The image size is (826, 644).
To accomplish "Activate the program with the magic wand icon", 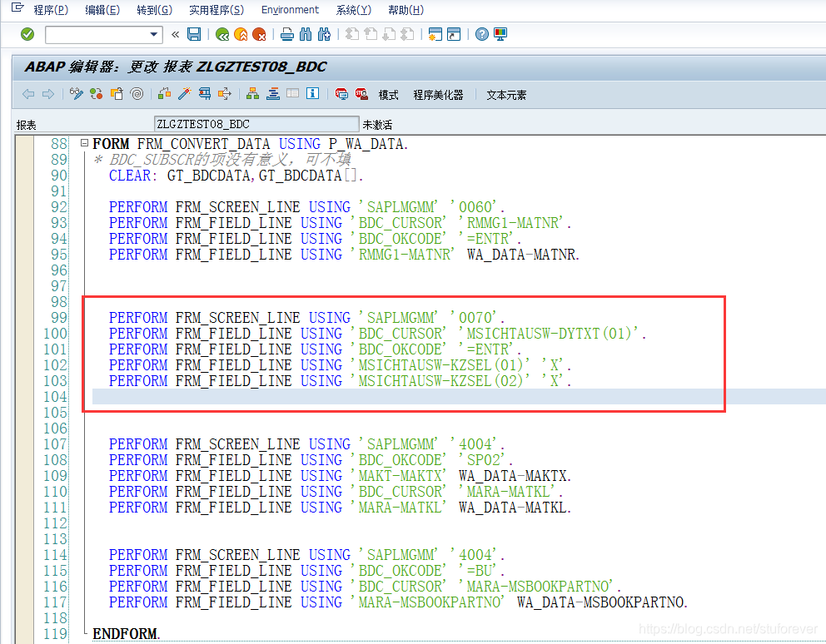I will pos(184,94).
